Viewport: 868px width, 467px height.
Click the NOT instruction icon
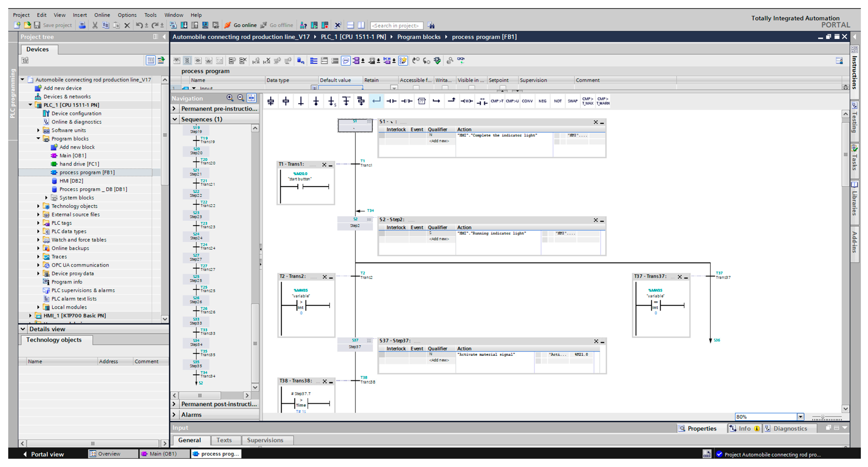[558, 101]
